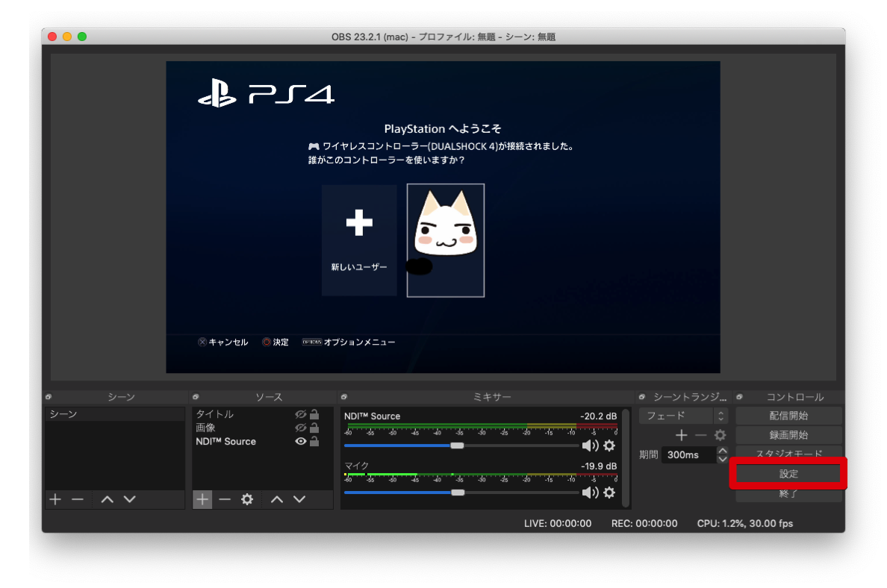
Task: Click the 300ms duration field
Action: 689,454
